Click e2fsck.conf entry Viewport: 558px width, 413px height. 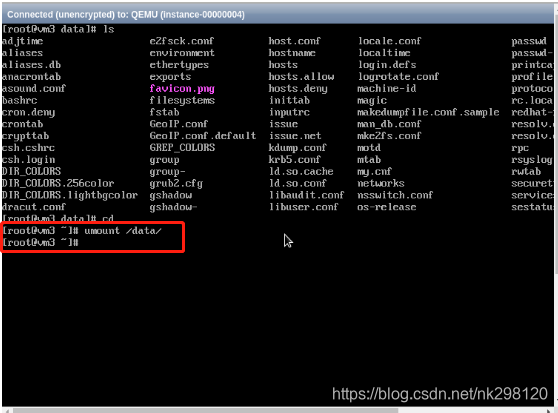(182, 41)
